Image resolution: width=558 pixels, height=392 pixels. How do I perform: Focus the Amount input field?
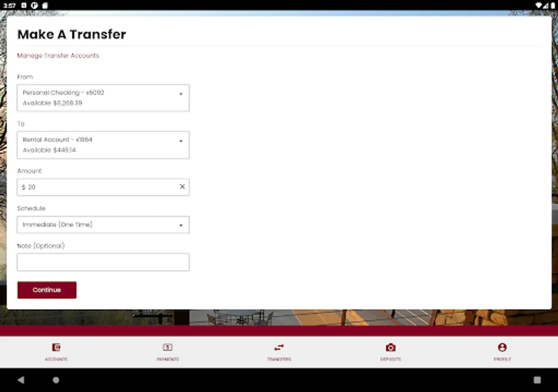pos(103,187)
